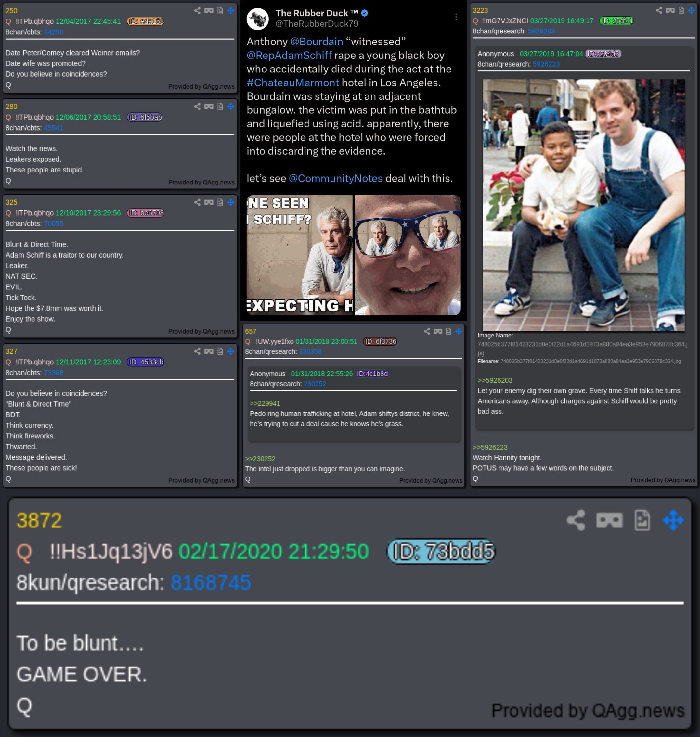700x737 pixels.
Task: Open the photo attached to post 3223
Action: coord(584,205)
